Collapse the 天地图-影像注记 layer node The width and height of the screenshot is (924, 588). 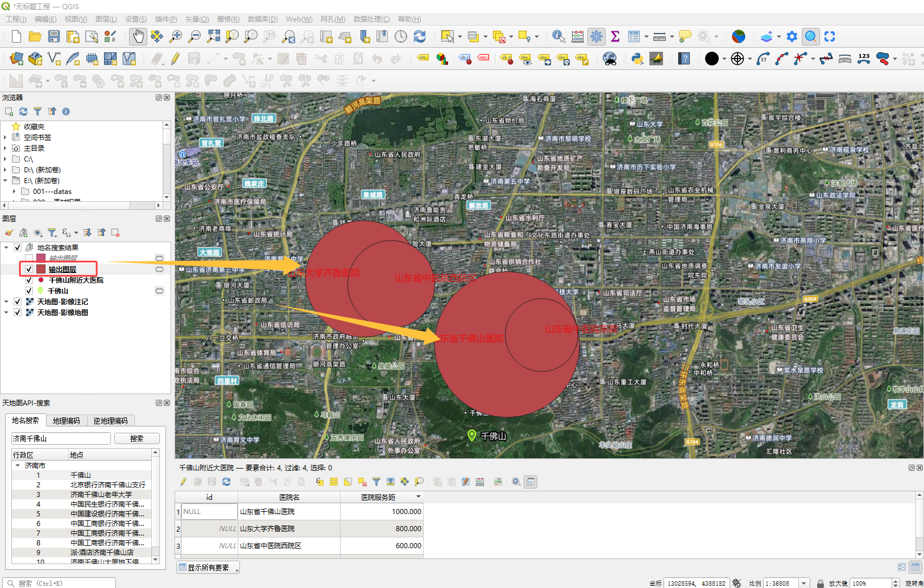pos(6,301)
